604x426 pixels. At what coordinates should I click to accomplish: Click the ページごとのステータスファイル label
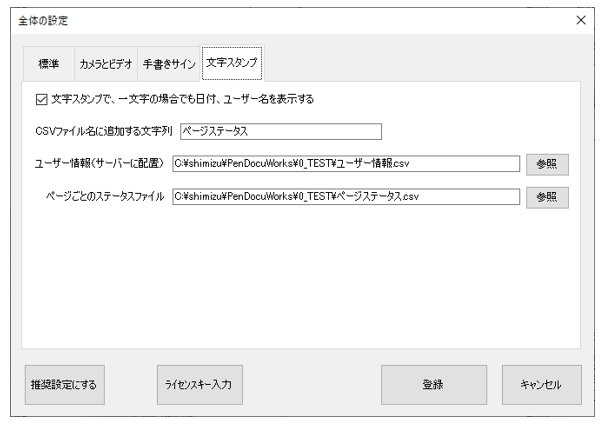click(x=105, y=196)
